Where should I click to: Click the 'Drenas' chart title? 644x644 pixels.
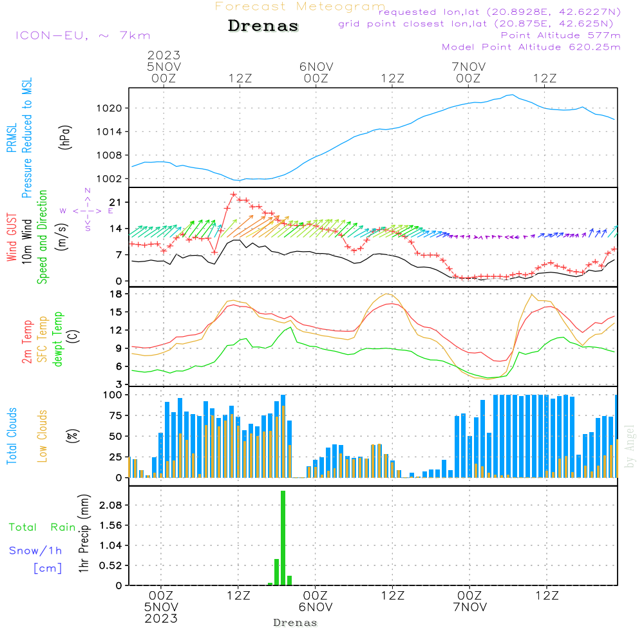coord(263,26)
